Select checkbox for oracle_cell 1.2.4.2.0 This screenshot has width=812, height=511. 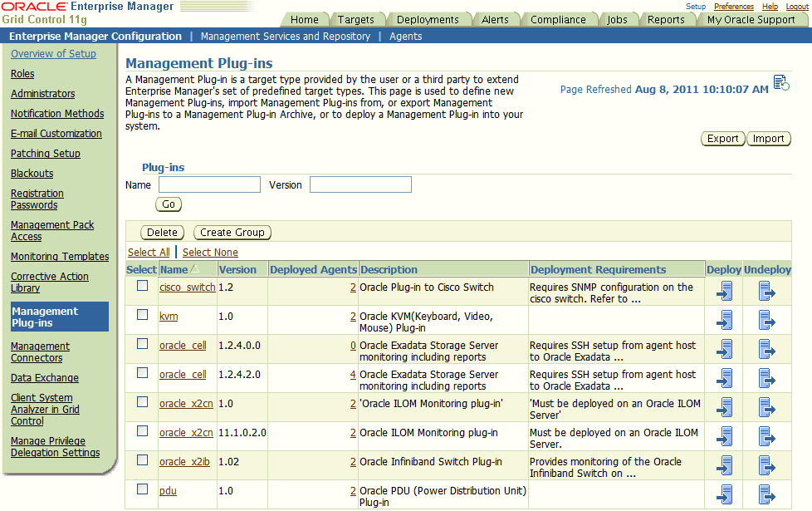pos(143,372)
